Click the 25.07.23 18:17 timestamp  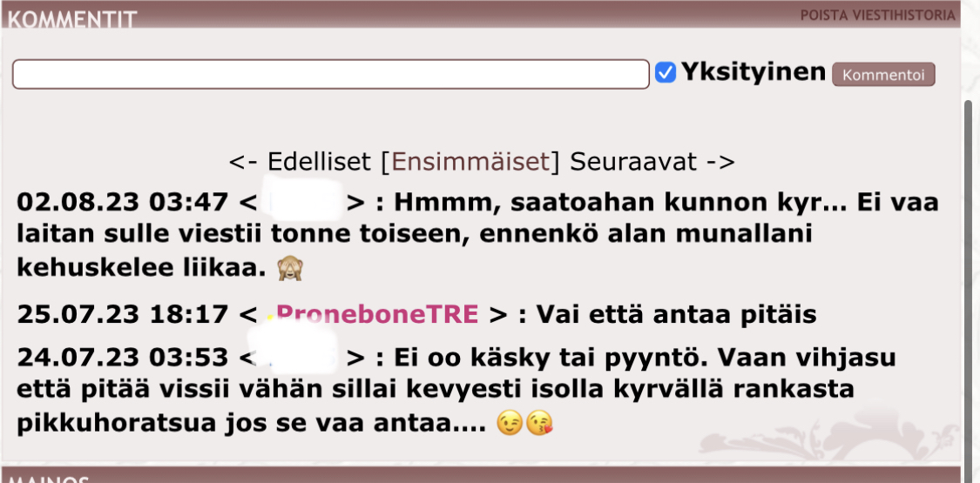tap(122, 314)
